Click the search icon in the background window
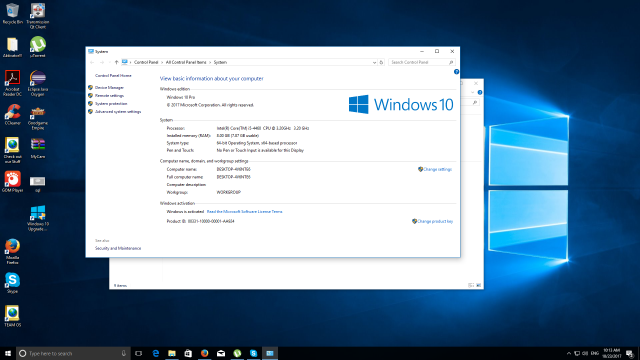The height and width of the screenshot is (360, 640). [475, 103]
